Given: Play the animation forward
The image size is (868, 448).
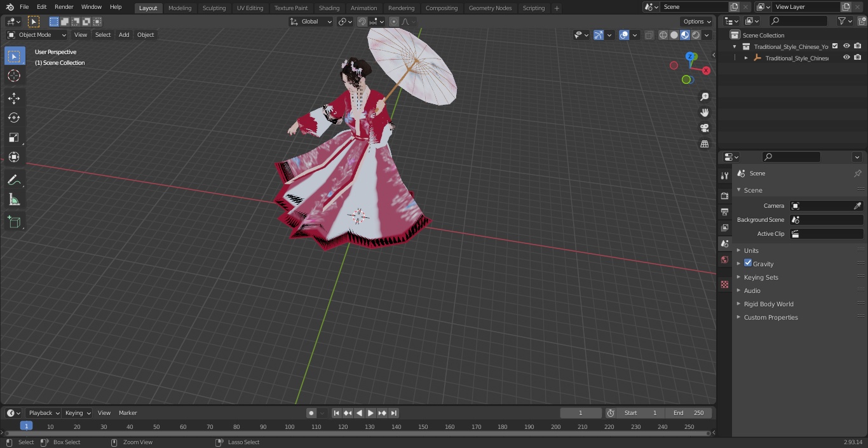Looking at the screenshot, I should [370, 413].
